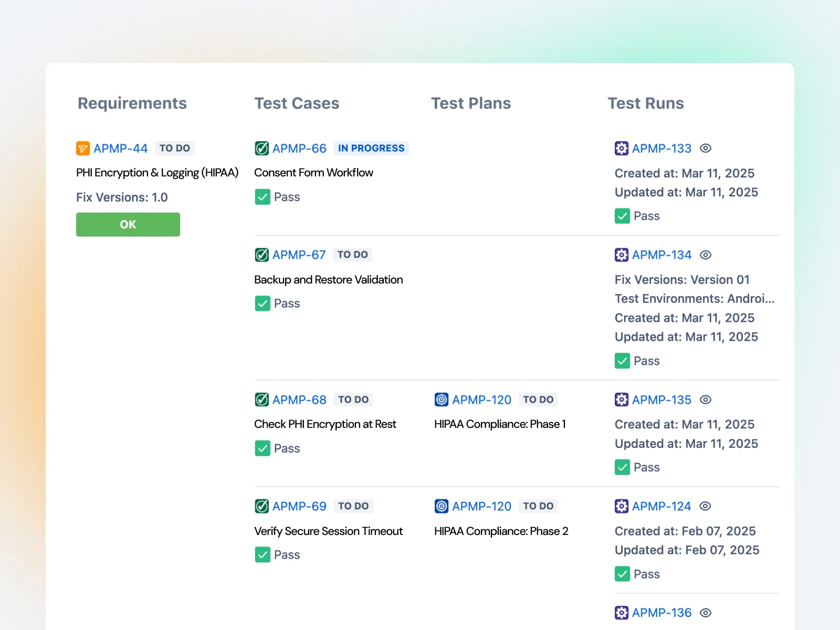Select the test run gear icon for APMP-136
Viewport: 840px width, 630px height.
[622, 613]
